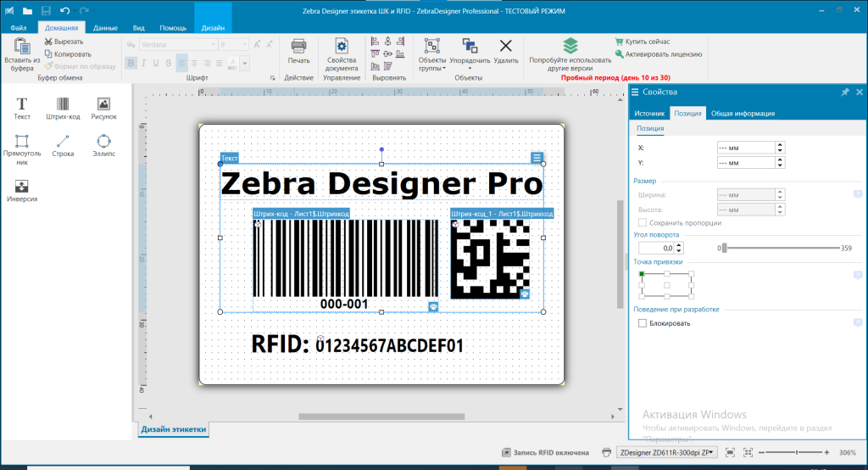Switch to the Дизайн ribbon tab
868x470 pixels.
[213, 28]
